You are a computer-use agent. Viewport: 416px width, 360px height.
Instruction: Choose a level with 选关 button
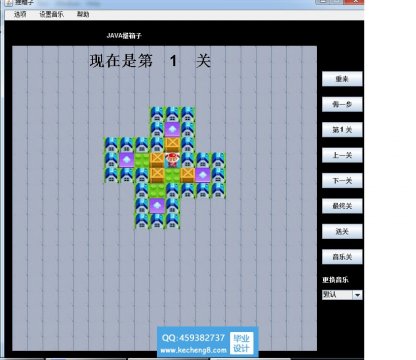pyautogui.click(x=342, y=231)
